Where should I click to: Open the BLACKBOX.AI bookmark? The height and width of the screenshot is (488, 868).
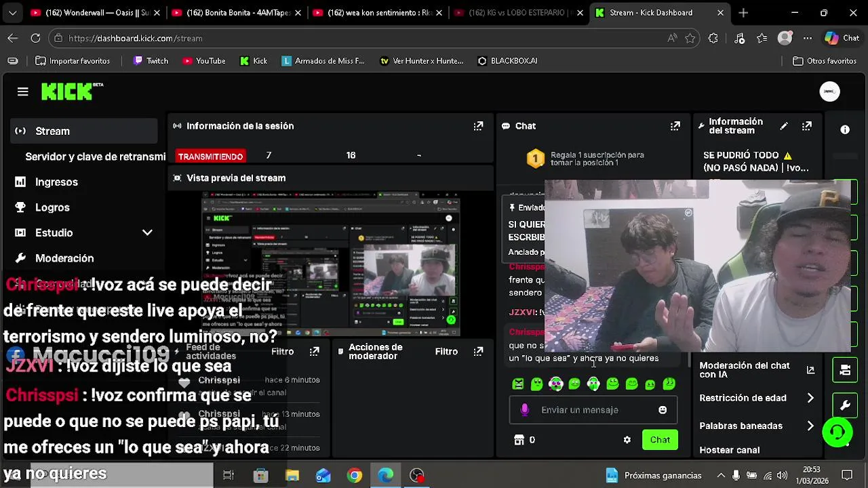point(507,61)
